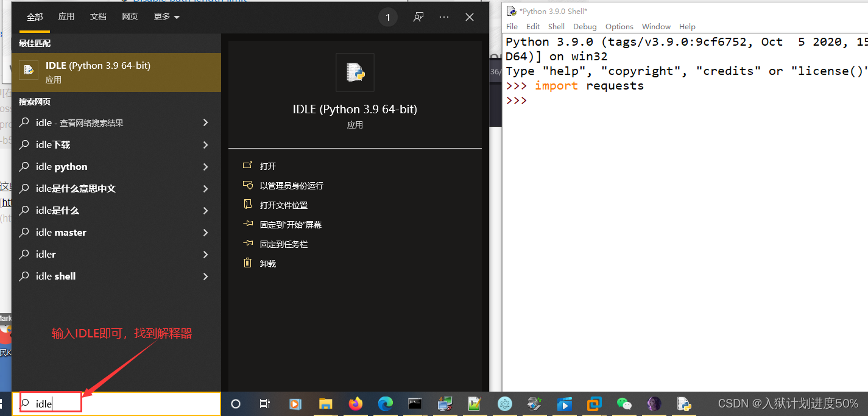Open the Notepad++ taskbar icon

click(475, 404)
